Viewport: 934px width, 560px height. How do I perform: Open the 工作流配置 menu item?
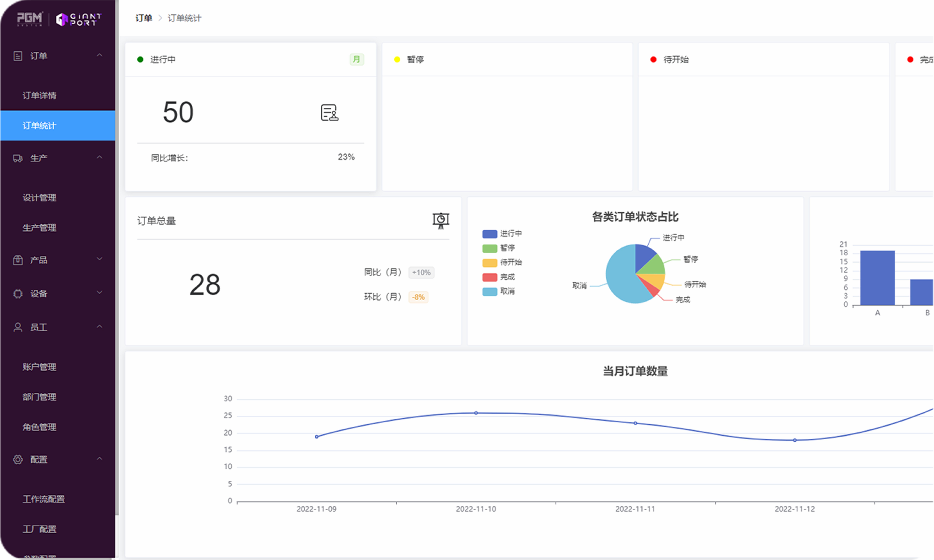tap(57, 499)
